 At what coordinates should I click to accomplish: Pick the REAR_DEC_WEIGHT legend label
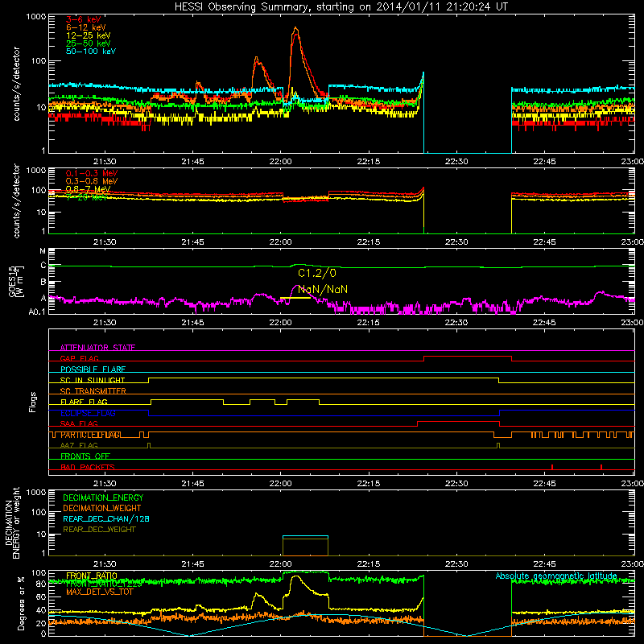point(99,530)
